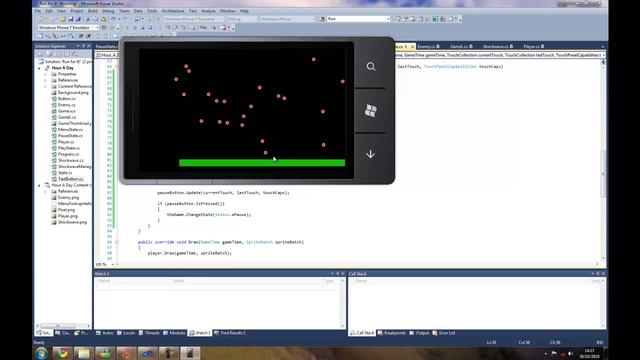
Task: Click the volume icon in system tray
Action: click(x=571, y=353)
